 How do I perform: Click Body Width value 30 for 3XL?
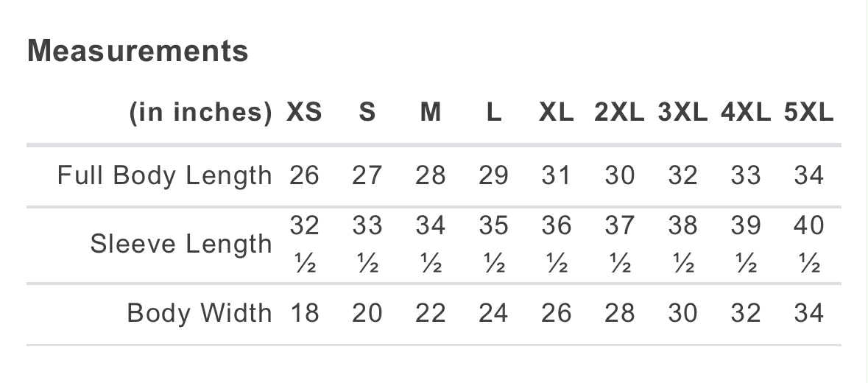[682, 313]
